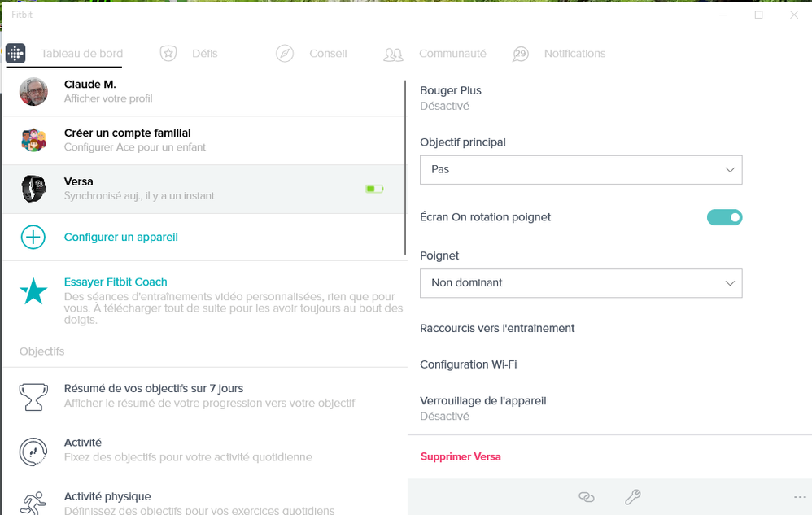Open Configuration Wi-Fi setting

(468, 364)
